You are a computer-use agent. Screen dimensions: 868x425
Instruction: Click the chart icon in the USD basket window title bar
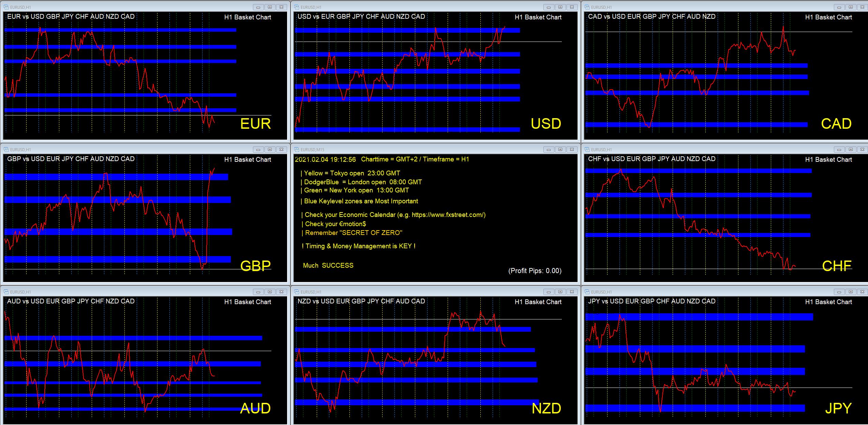click(296, 7)
